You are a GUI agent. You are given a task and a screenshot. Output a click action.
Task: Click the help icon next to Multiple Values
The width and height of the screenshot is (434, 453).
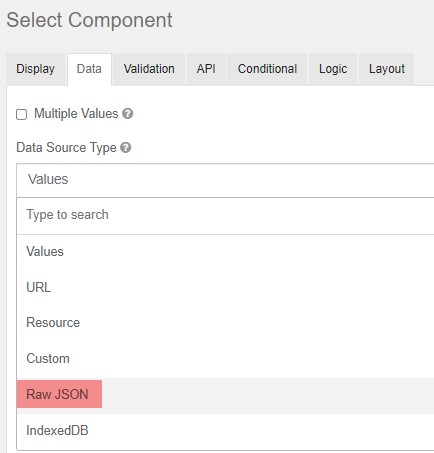point(127,114)
